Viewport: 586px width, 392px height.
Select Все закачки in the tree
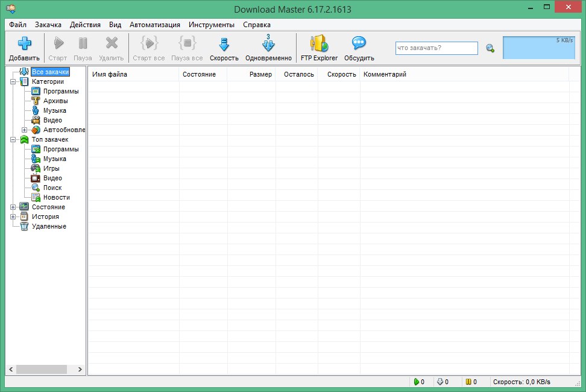point(50,72)
